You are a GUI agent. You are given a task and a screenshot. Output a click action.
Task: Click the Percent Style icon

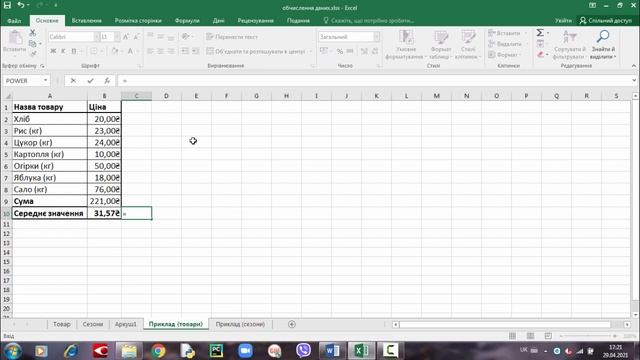(x=340, y=51)
